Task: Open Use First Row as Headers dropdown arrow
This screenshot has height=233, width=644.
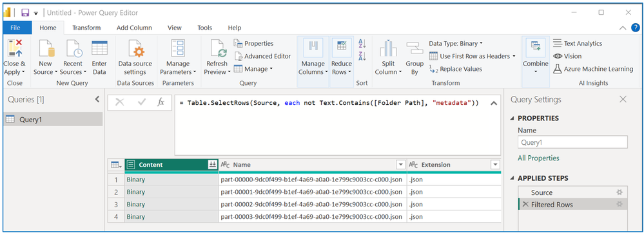Action: pyautogui.click(x=513, y=56)
